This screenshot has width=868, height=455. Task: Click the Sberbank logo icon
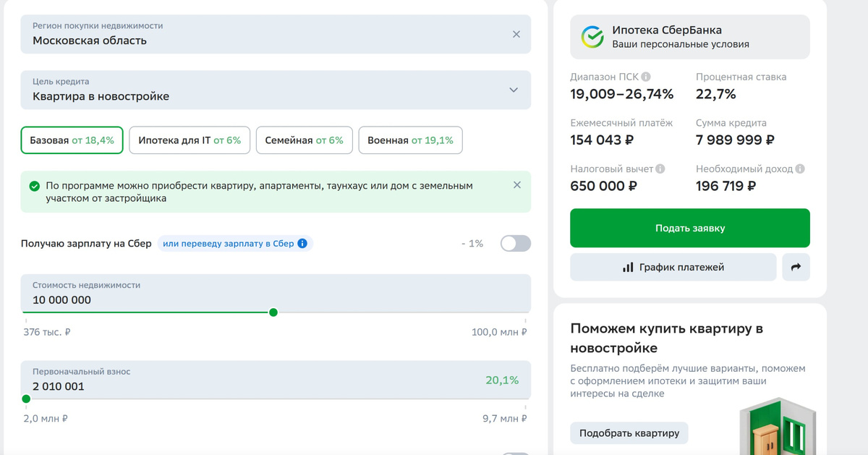pos(592,37)
